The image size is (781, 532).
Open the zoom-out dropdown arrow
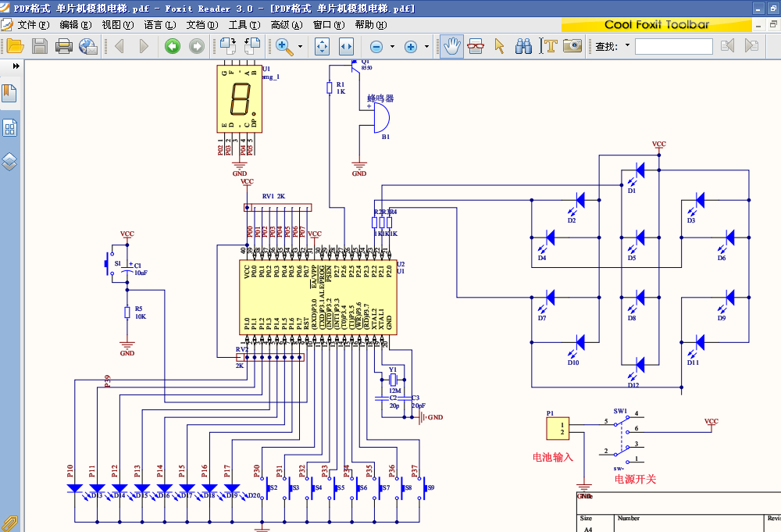[x=393, y=46]
